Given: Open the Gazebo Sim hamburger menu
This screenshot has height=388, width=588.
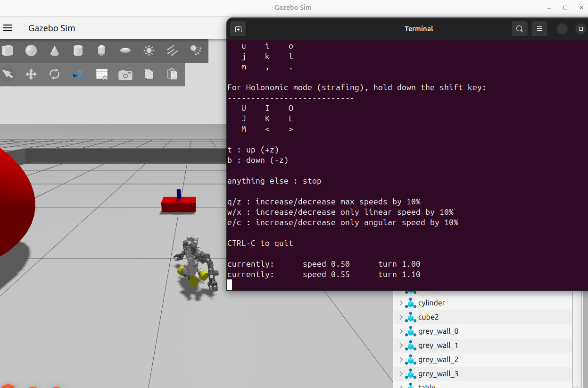Looking at the screenshot, I should point(8,28).
